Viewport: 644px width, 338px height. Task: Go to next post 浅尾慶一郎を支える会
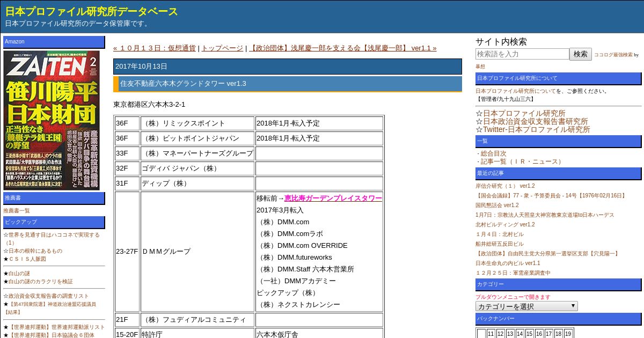click(x=343, y=48)
